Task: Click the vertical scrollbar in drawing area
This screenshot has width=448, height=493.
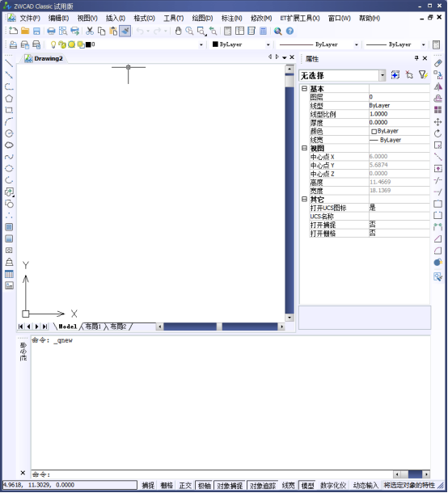Action: coord(290,193)
